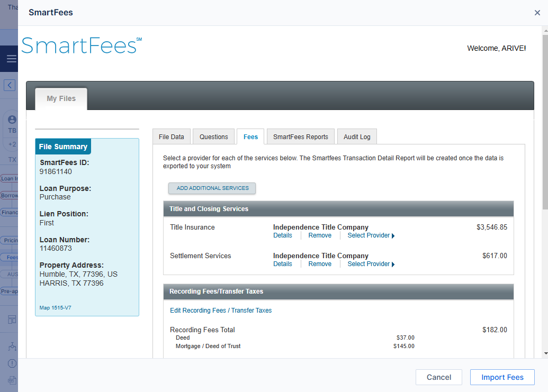
Task: Click Mortgage / Deed of Trust $145.00
Action: tap(403, 346)
